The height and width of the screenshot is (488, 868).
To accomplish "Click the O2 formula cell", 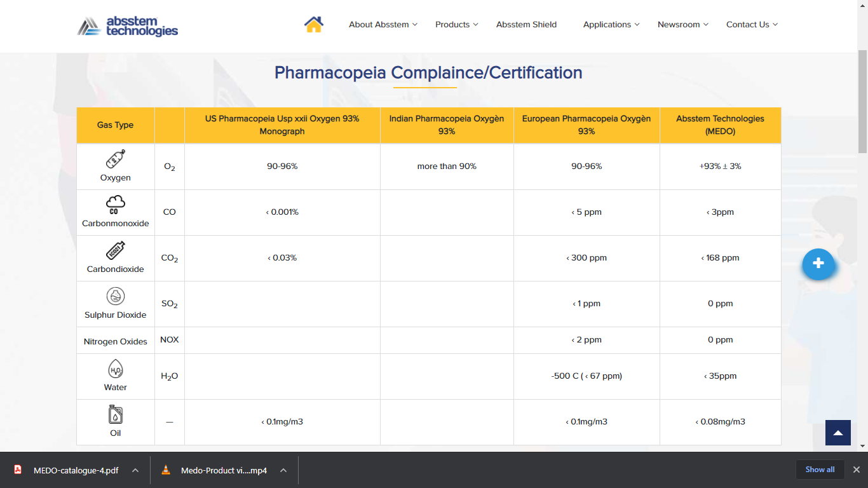I will [x=170, y=166].
